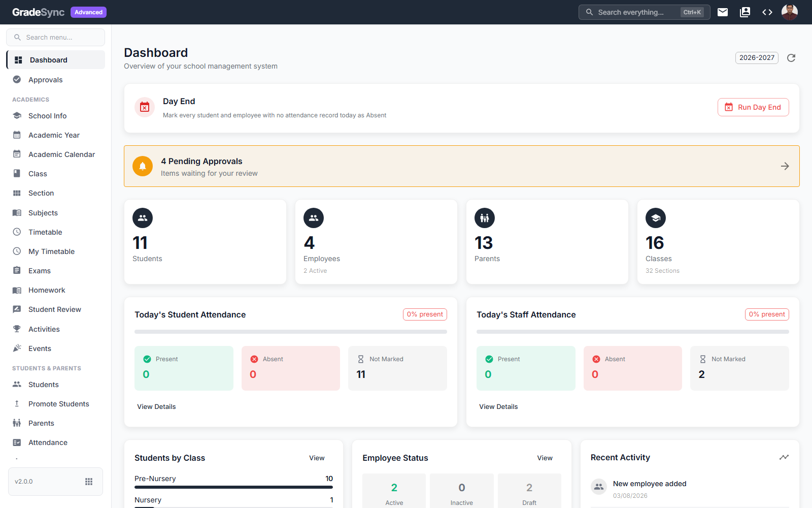Click the staff Absent card
Image resolution: width=812 pixels, height=508 pixels.
tap(633, 368)
